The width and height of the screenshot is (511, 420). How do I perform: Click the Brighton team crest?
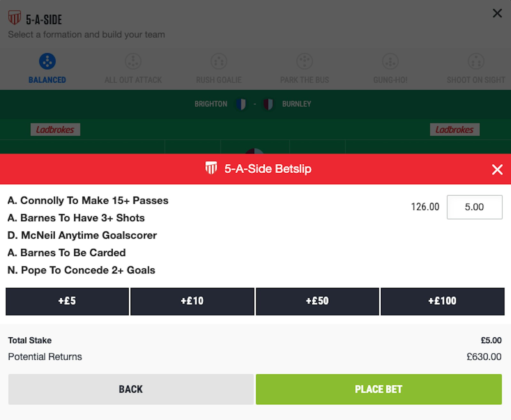click(241, 104)
